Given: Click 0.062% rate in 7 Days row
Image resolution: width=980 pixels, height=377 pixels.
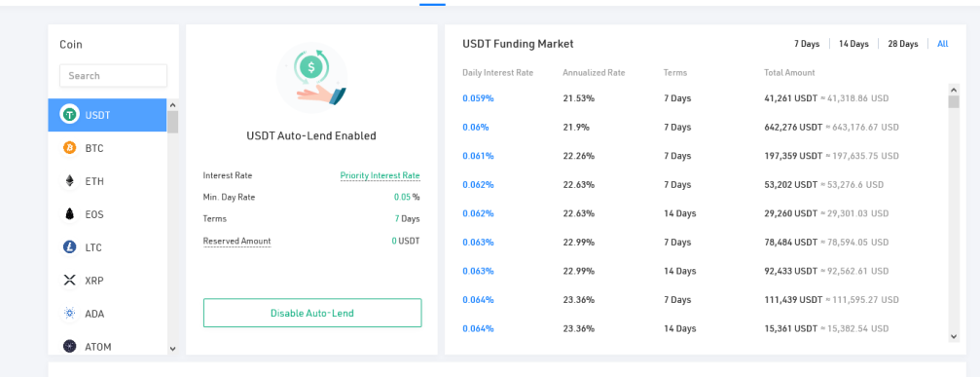Looking at the screenshot, I should pyautogui.click(x=478, y=184).
